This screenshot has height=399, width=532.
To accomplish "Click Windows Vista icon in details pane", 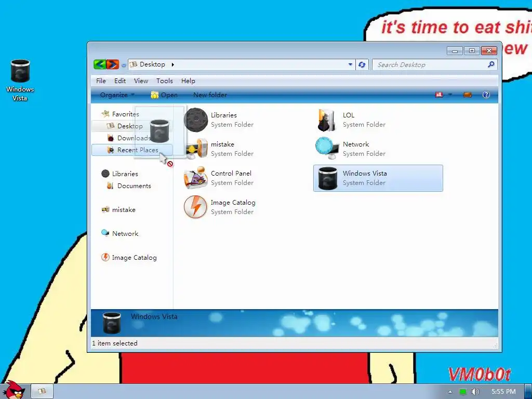I will click(x=112, y=323).
